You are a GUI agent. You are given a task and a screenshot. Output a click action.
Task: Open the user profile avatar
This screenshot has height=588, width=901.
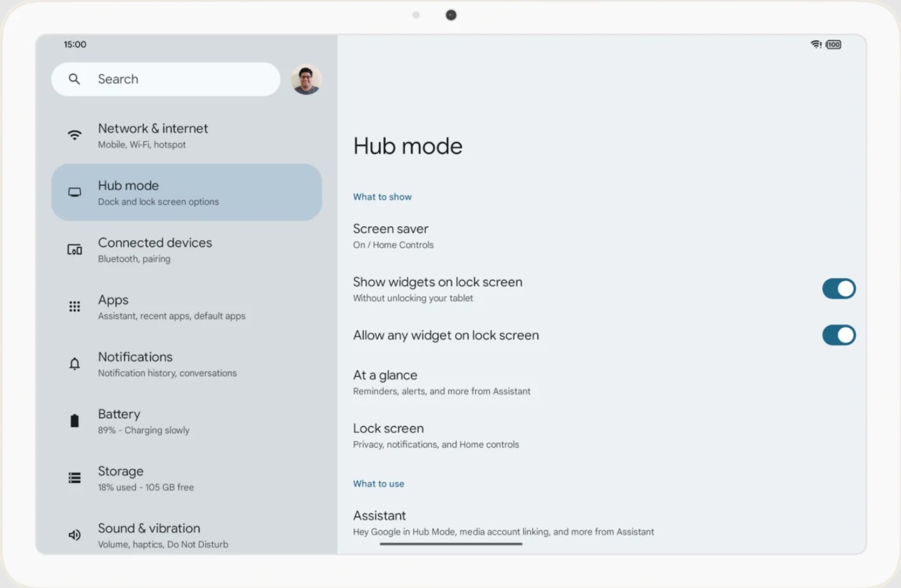pos(306,80)
